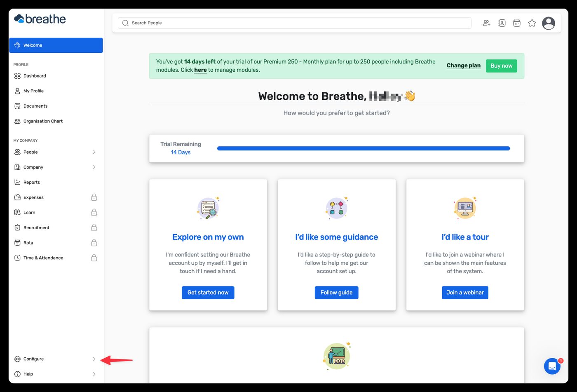577x392 pixels.
Task: Click the Search People field
Action: pyautogui.click(x=295, y=23)
